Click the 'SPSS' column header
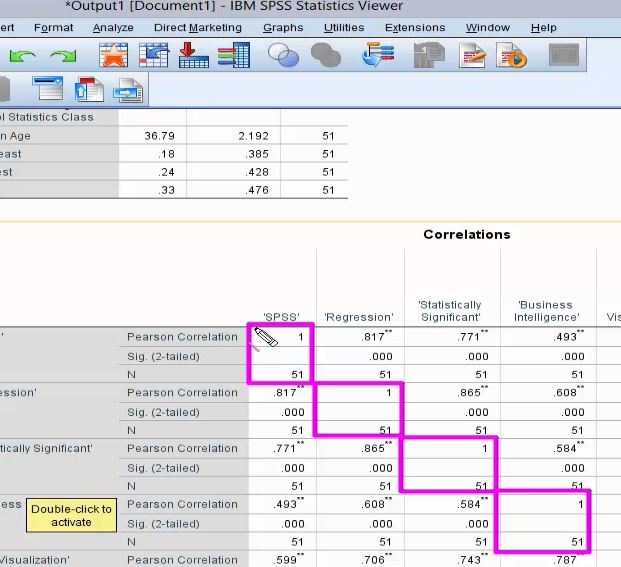The width and height of the screenshot is (621, 567). coord(281,317)
